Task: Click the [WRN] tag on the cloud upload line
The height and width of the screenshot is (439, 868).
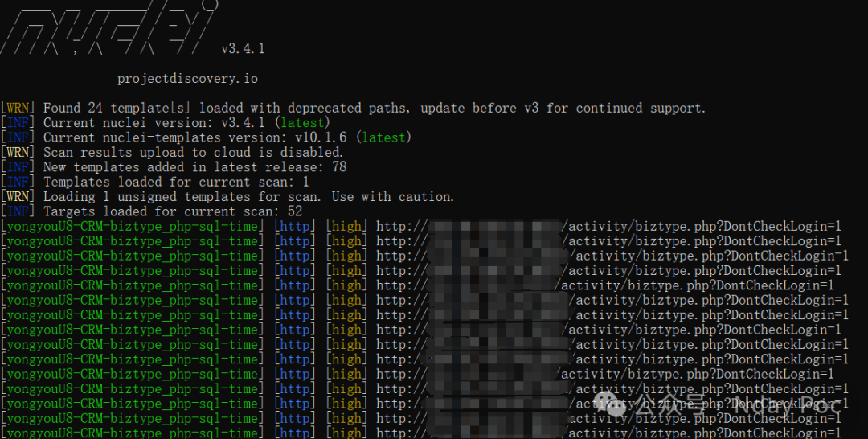Action: click(18, 152)
